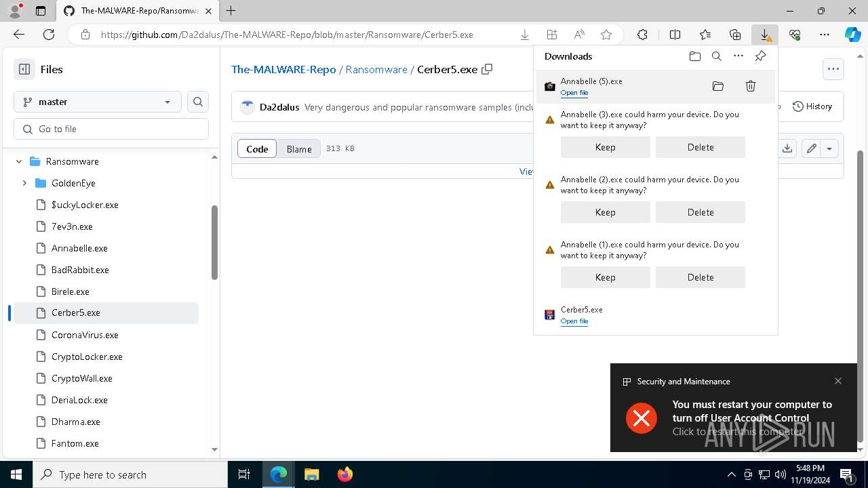Switch to the Blame tab
Image resolution: width=868 pixels, height=488 pixels.
(x=299, y=148)
